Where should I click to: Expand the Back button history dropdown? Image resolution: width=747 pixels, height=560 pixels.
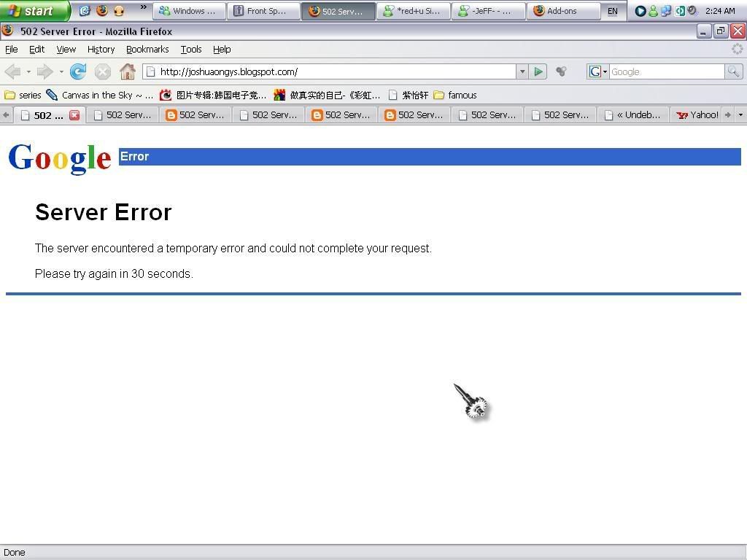[x=28, y=72]
